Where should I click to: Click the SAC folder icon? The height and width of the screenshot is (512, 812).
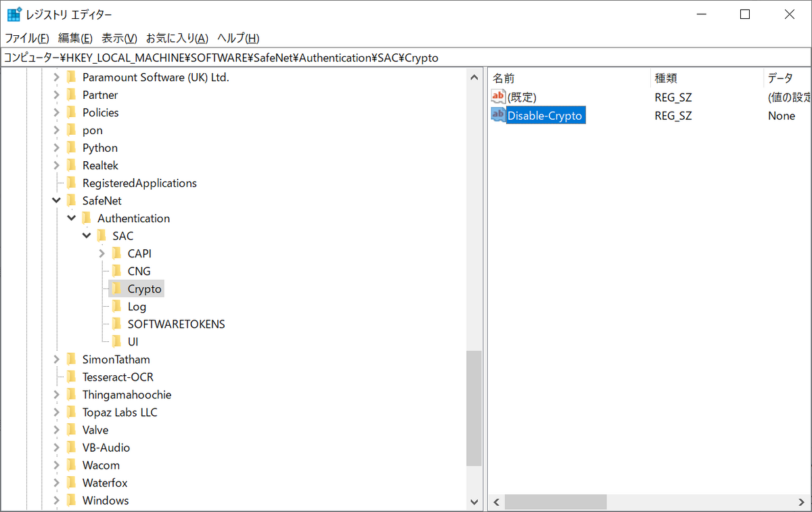[x=101, y=236]
